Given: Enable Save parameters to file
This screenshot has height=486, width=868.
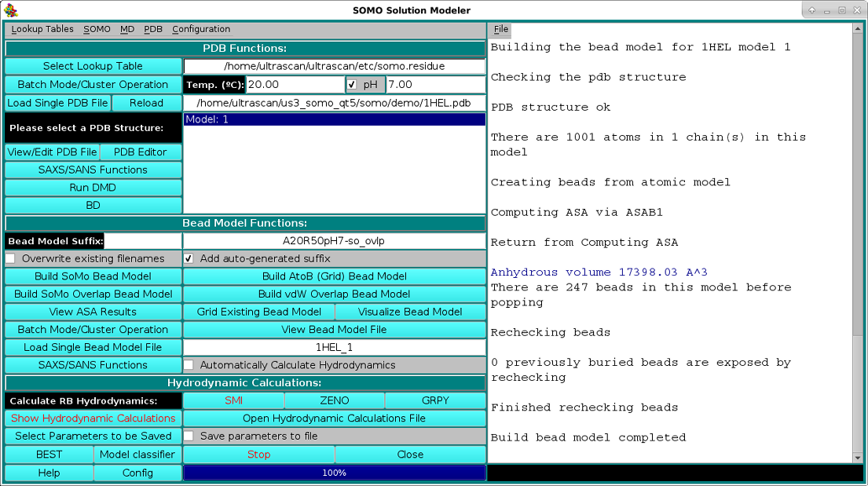Looking at the screenshot, I should click(189, 437).
